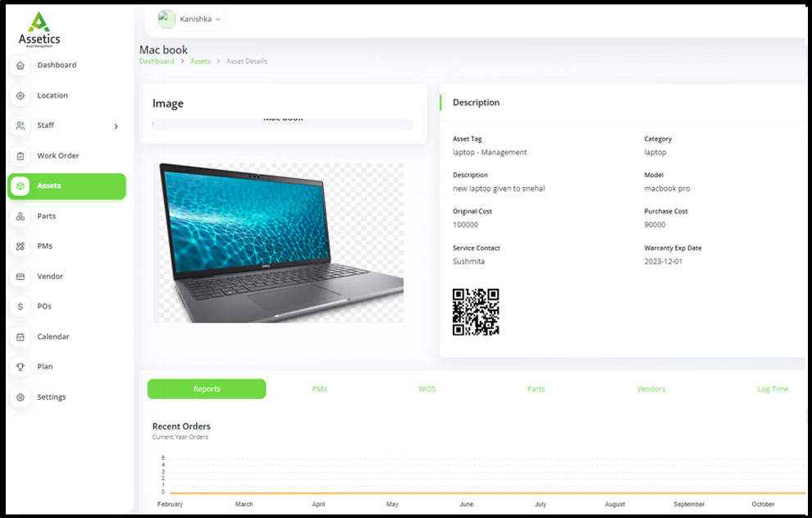Click the October label on chart axis
This screenshot has height=518, width=812.
pyautogui.click(x=763, y=504)
